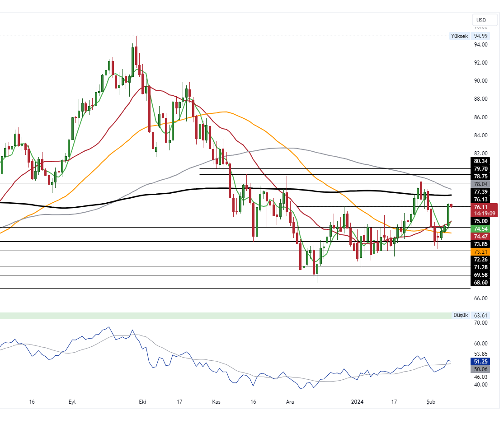Select the 2024 year marker on time axis
The image size is (504, 424).
pos(357,401)
